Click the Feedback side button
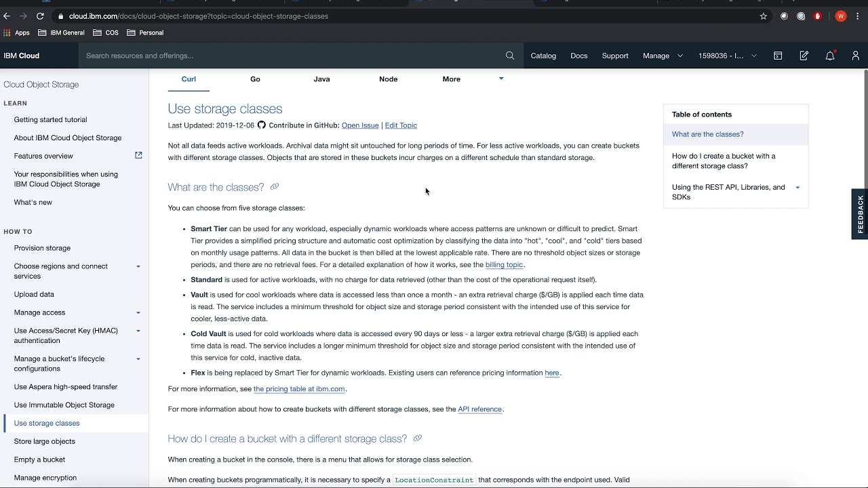The height and width of the screenshot is (488, 868). [860, 214]
